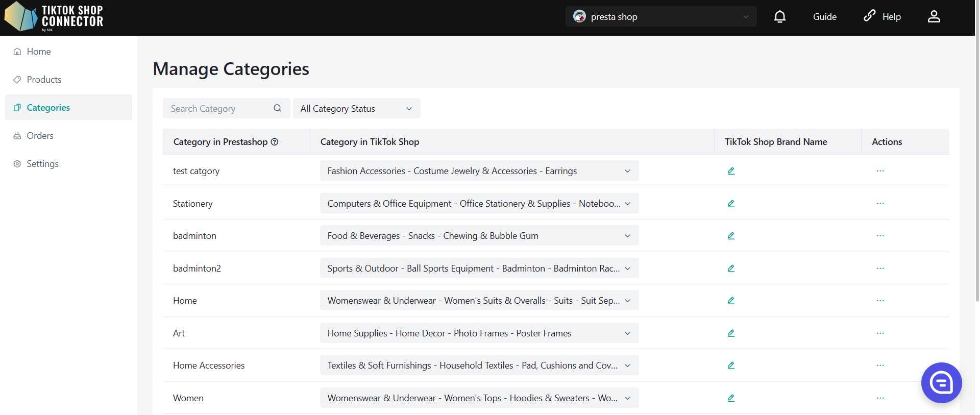980x415 pixels.
Task: Click the TikTok Shop Connector logo
Action: tap(54, 16)
